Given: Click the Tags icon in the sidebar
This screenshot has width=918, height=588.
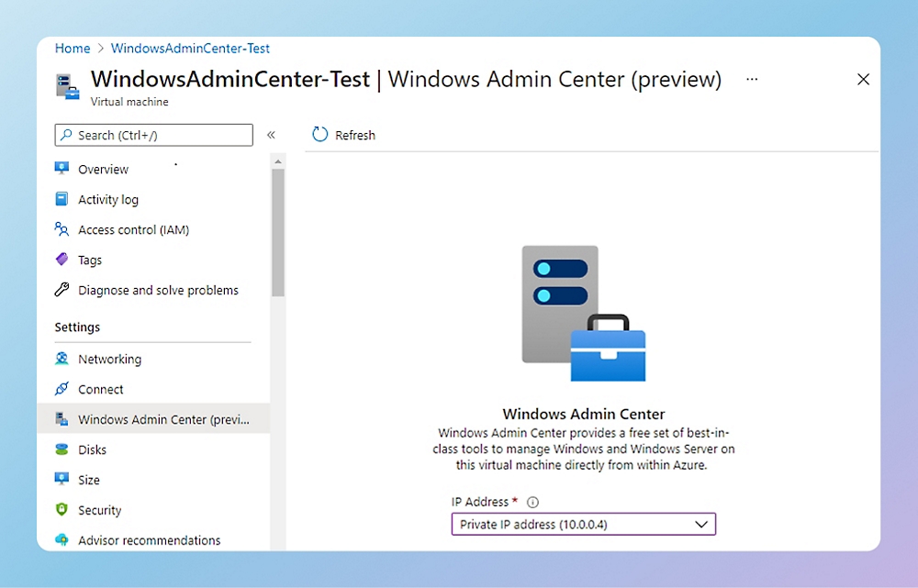Looking at the screenshot, I should (x=62, y=260).
